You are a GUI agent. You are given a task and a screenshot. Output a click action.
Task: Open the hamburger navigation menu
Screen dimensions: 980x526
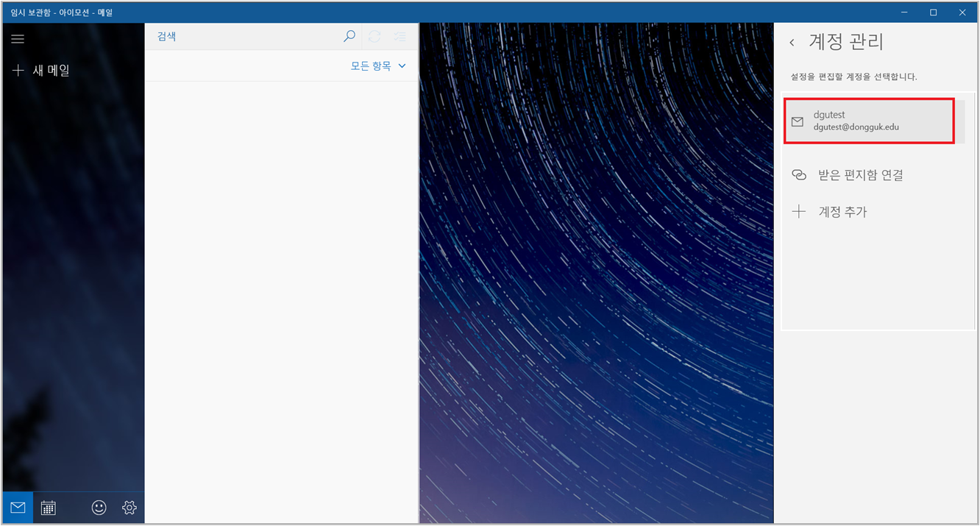click(x=18, y=40)
